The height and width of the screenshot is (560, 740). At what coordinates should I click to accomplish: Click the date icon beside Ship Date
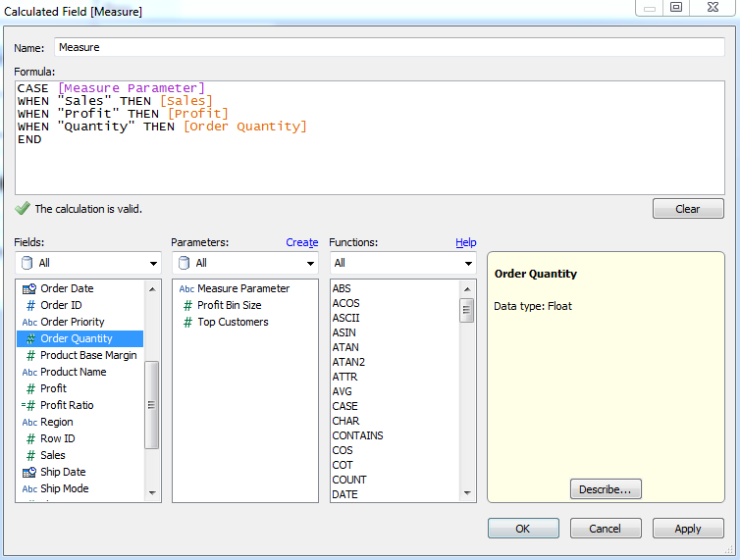29,472
